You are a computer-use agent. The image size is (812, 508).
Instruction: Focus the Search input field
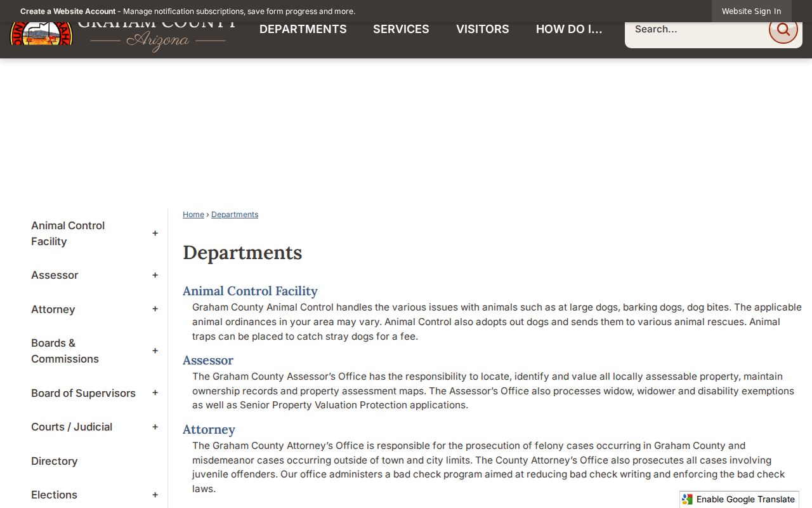[x=697, y=29]
